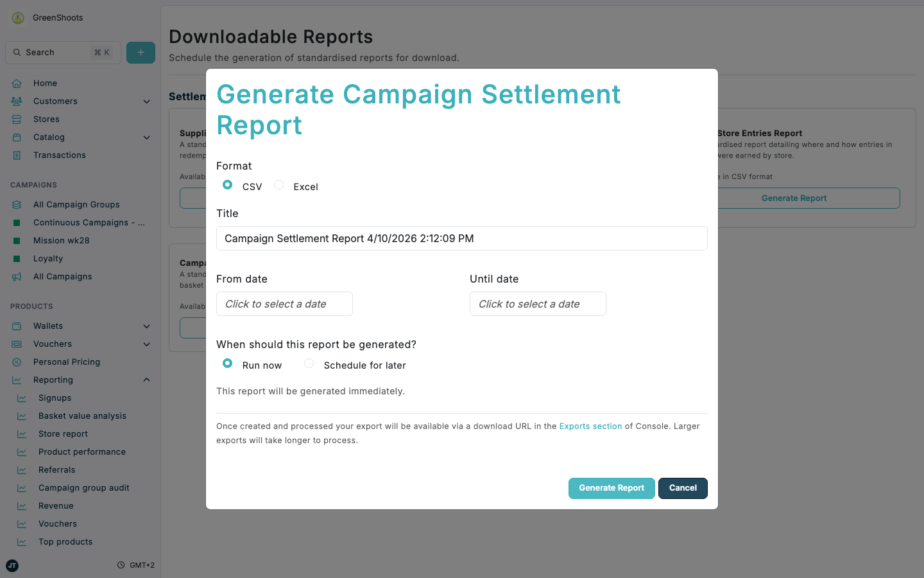
Task: Click the teal plus button near search
Action: [141, 52]
